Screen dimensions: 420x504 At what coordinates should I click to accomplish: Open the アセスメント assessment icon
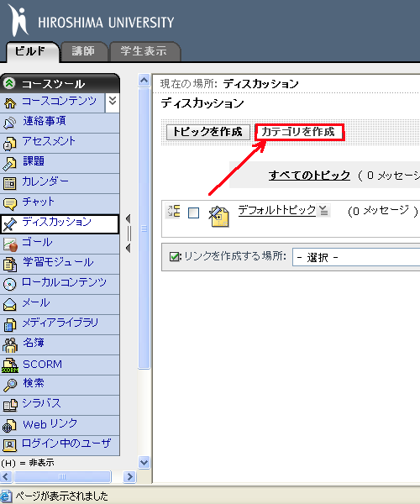point(9,144)
